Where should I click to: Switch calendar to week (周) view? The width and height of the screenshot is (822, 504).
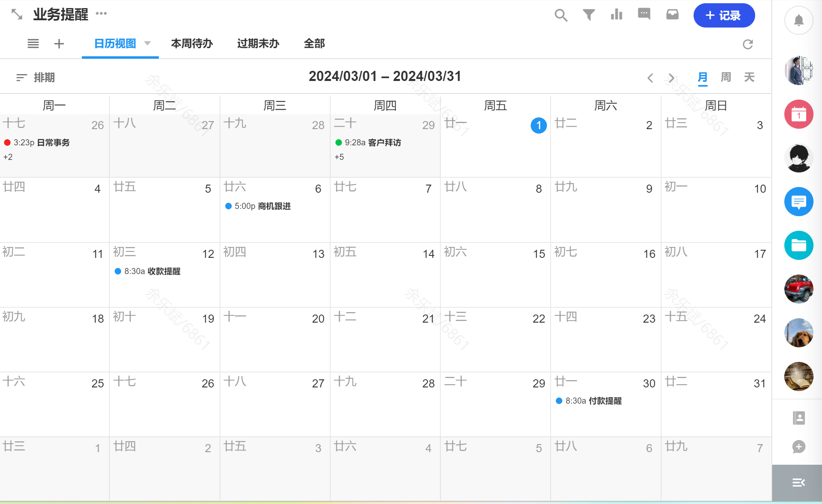pyautogui.click(x=726, y=77)
